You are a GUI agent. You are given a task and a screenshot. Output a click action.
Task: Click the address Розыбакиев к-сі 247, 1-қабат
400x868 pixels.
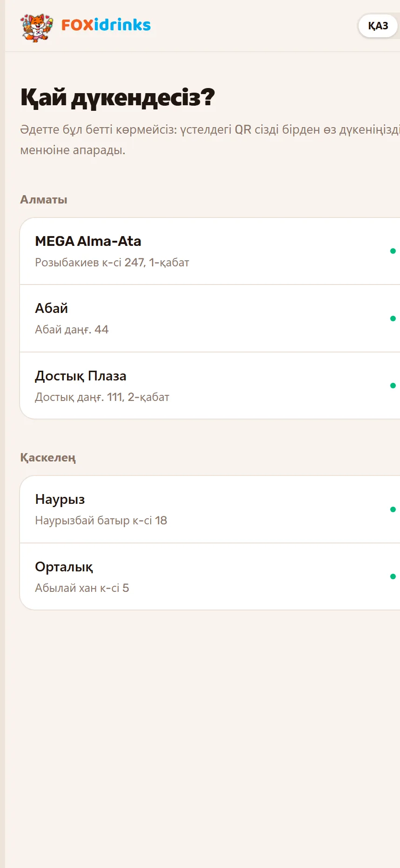coord(112,263)
